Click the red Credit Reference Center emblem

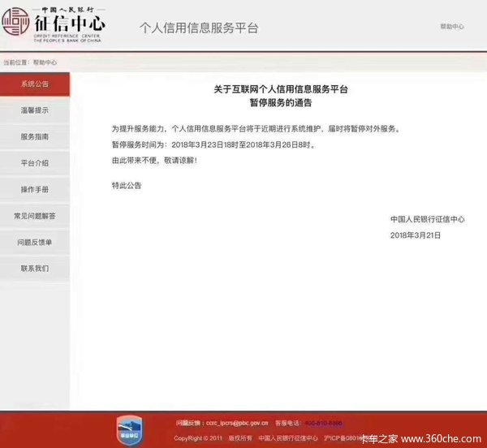point(16,27)
